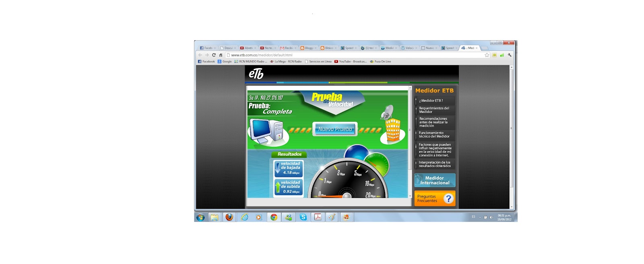The image size is (644, 264).
Task: Click the ETB logo in header
Action: click(256, 74)
